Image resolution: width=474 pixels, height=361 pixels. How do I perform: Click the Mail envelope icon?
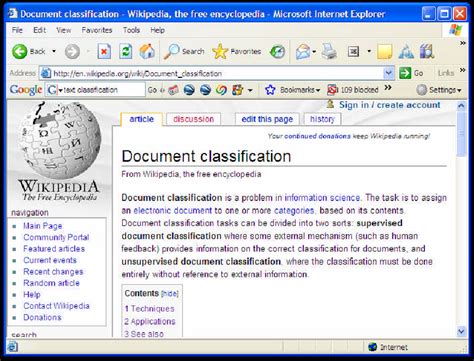303,52
